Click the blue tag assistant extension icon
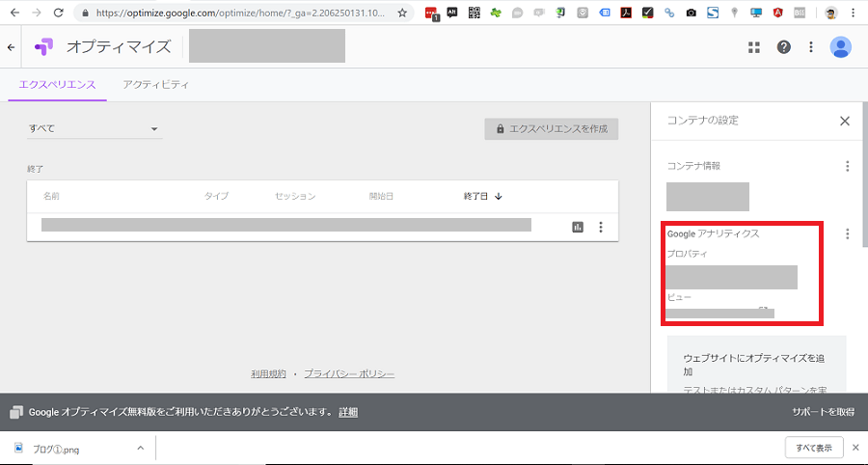This screenshot has height=465, width=868. (605, 13)
